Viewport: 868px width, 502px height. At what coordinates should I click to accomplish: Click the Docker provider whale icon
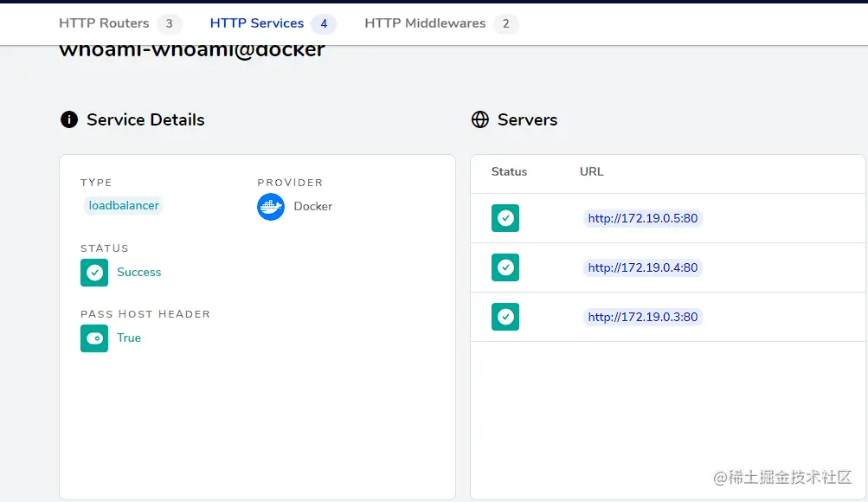point(270,206)
